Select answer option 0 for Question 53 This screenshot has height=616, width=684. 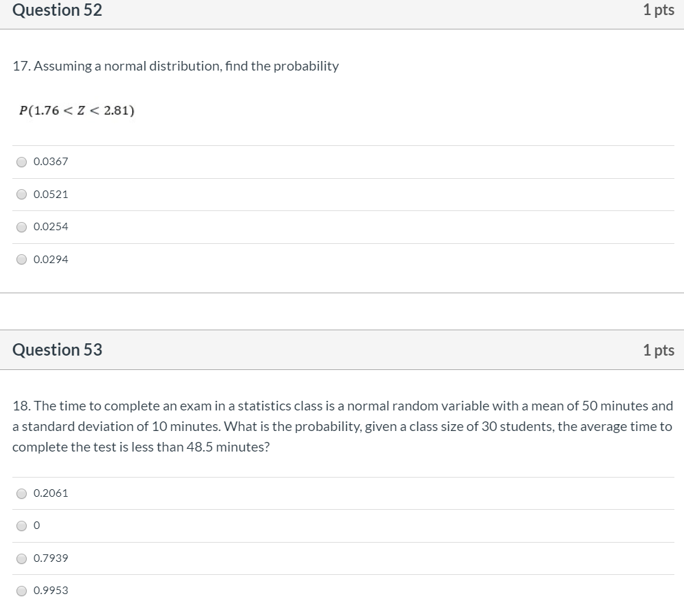pyautogui.click(x=21, y=526)
